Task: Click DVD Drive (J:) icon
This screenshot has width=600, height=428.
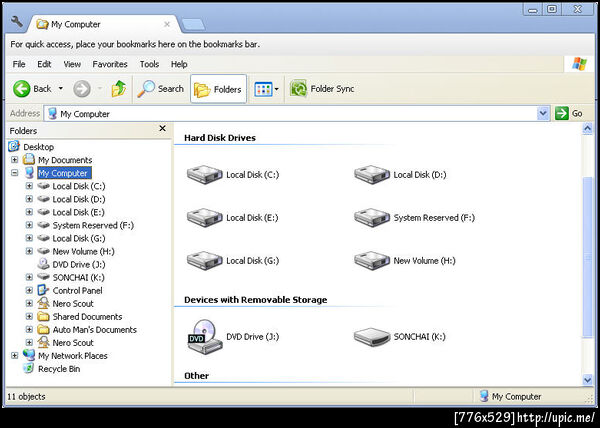Action: [205, 337]
